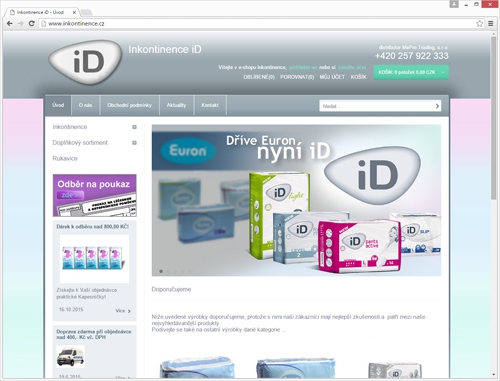Open the Můj účet link
The width and height of the screenshot is (500, 381).
[332, 77]
